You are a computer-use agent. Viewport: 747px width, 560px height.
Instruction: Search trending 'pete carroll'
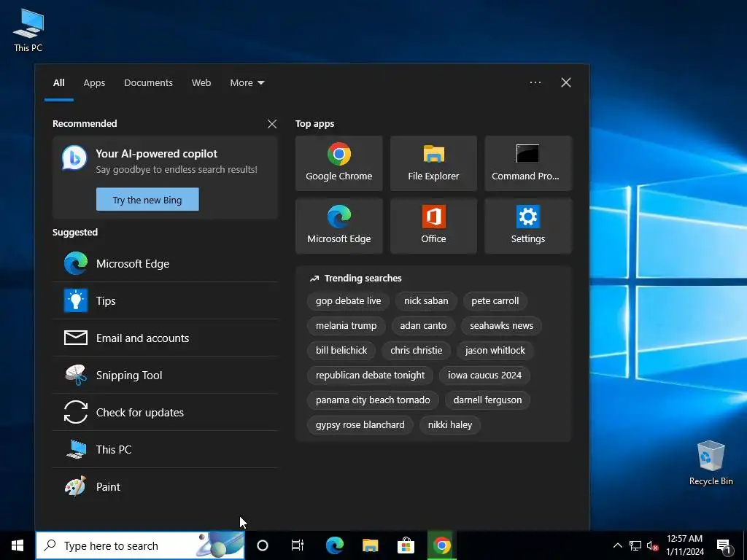coord(495,301)
